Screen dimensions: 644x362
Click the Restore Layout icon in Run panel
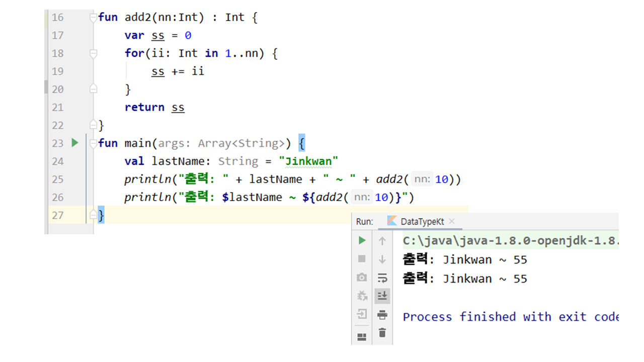pos(362,337)
